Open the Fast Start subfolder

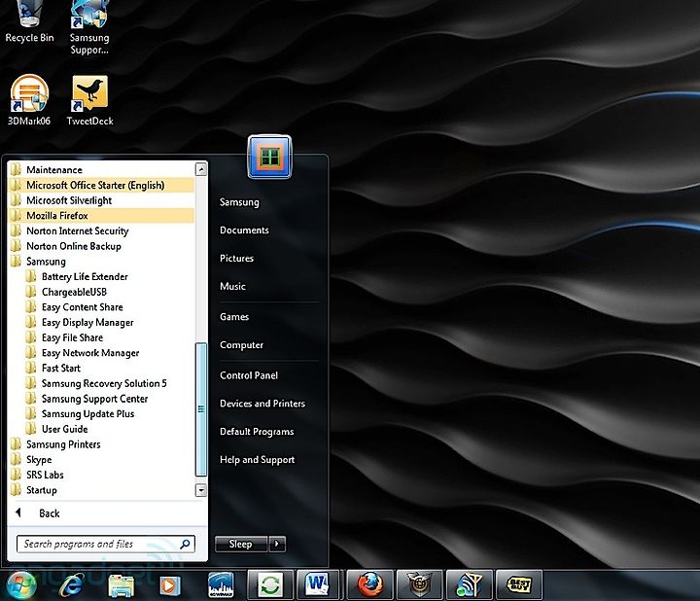pos(101,368)
